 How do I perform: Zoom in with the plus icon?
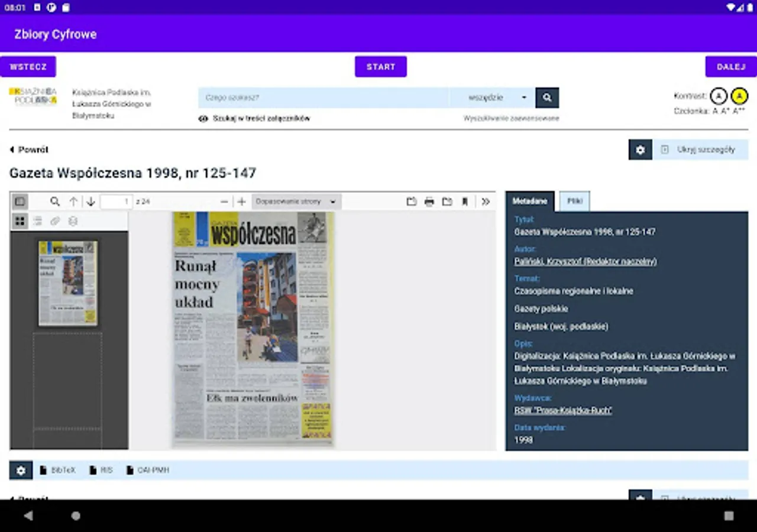point(241,202)
